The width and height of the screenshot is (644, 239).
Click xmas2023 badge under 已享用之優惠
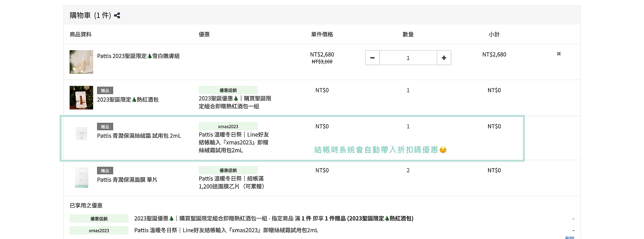[99, 230]
